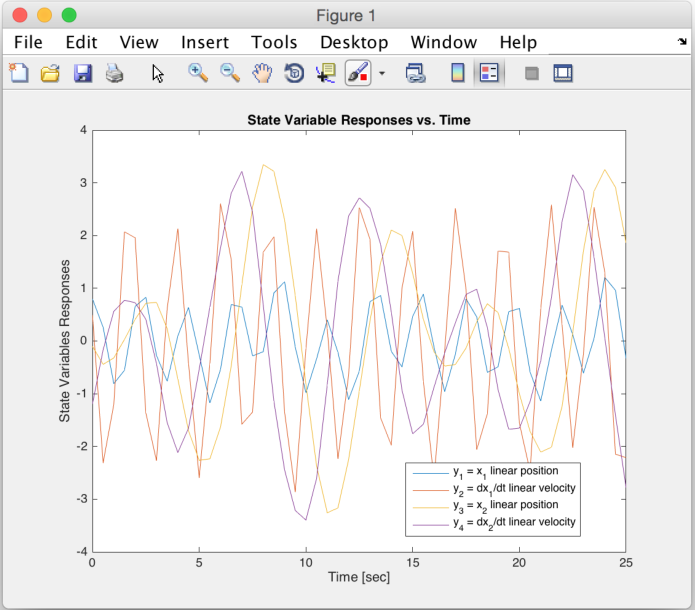Activate the Rotate 3D tool
Image resolution: width=695 pixels, height=610 pixels.
pos(294,73)
